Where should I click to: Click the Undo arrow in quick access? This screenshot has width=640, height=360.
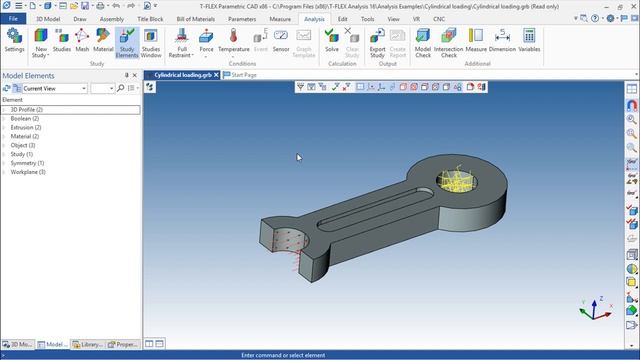tap(116, 6)
